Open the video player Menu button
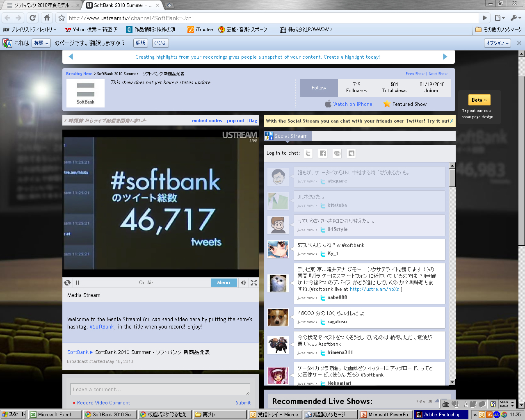This screenshot has height=420, width=525. [224, 283]
